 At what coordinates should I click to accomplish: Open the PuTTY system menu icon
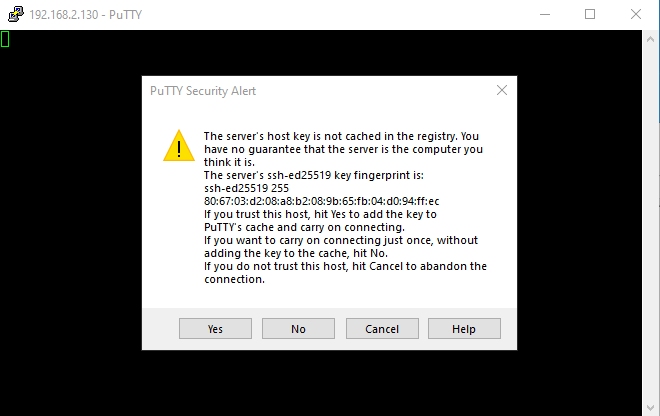[16, 14]
